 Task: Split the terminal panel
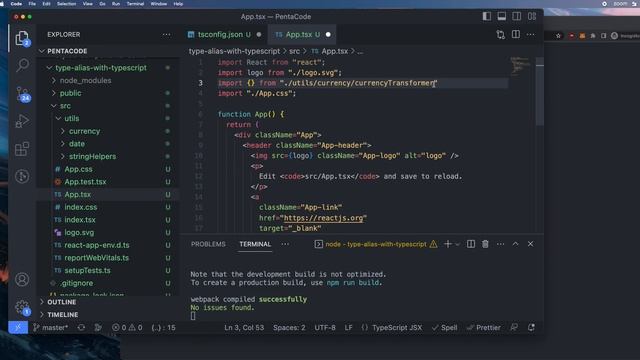pyautogui.click(x=471, y=244)
